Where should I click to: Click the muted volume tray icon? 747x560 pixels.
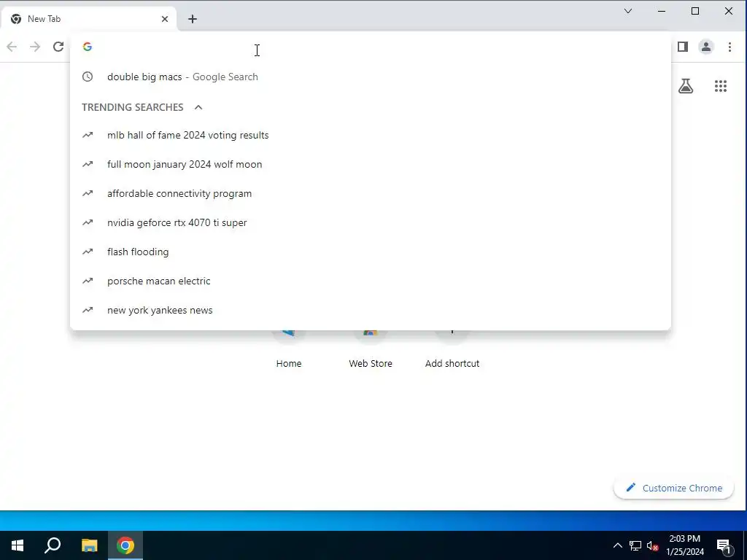(652, 545)
